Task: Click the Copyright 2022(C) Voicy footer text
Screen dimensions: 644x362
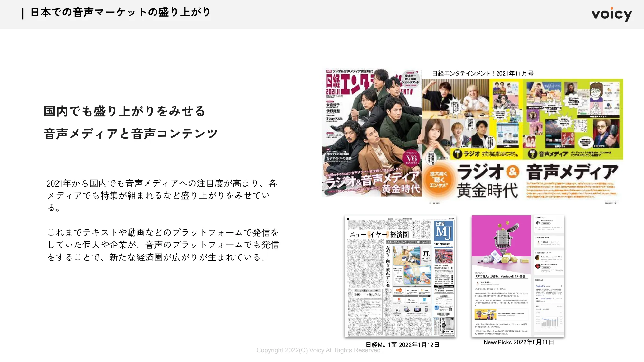Action: coord(319,350)
